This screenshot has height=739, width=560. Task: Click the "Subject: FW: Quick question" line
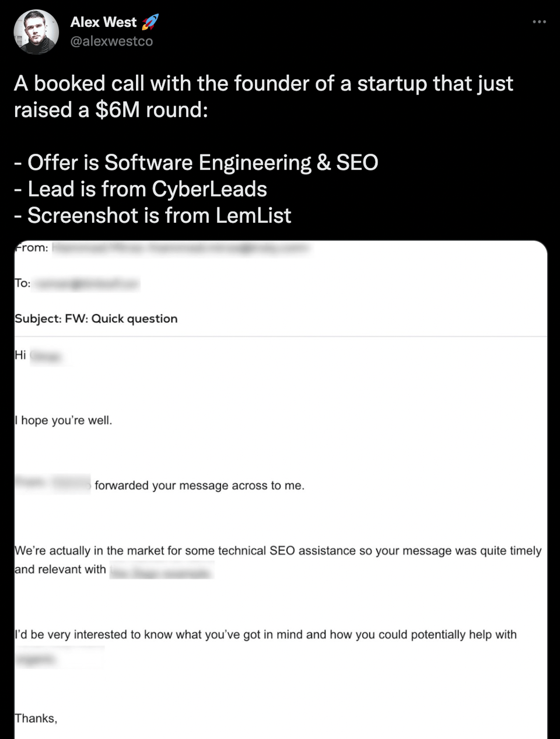[96, 318]
